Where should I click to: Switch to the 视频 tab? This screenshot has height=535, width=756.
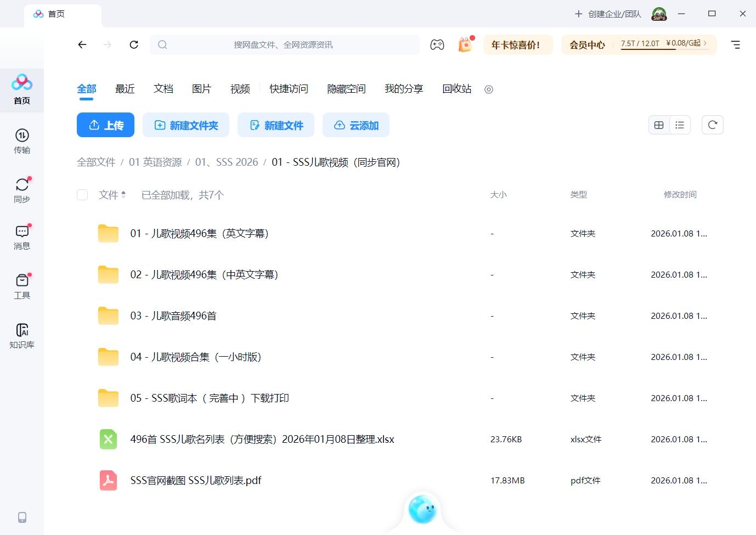pyautogui.click(x=240, y=89)
